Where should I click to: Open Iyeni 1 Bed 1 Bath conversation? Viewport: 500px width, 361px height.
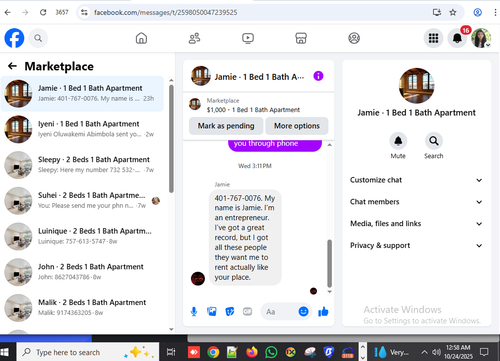point(82,129)
